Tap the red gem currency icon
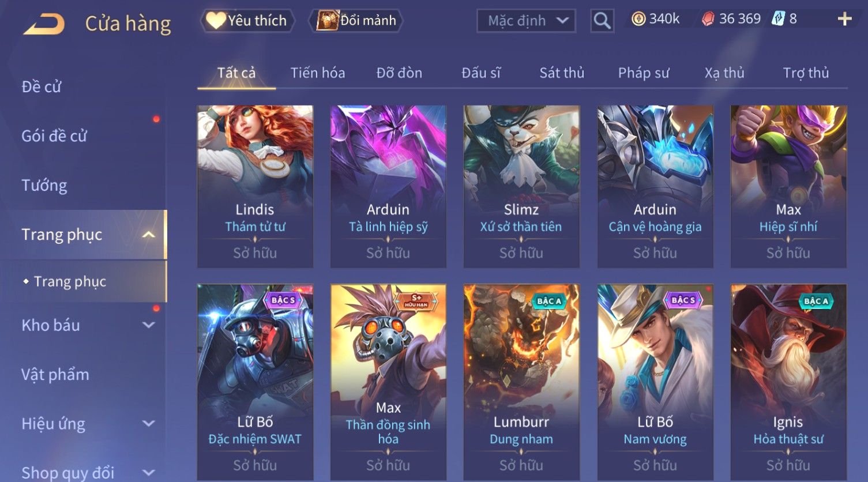Viewport: 868px width, 482px height. [x=707, y=20]
